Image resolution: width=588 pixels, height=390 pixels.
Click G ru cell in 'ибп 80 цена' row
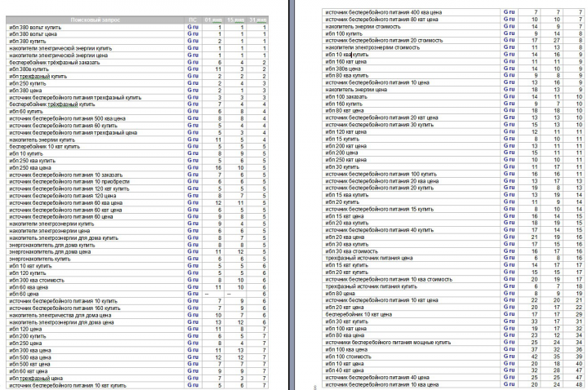click(x=509, y=293)
